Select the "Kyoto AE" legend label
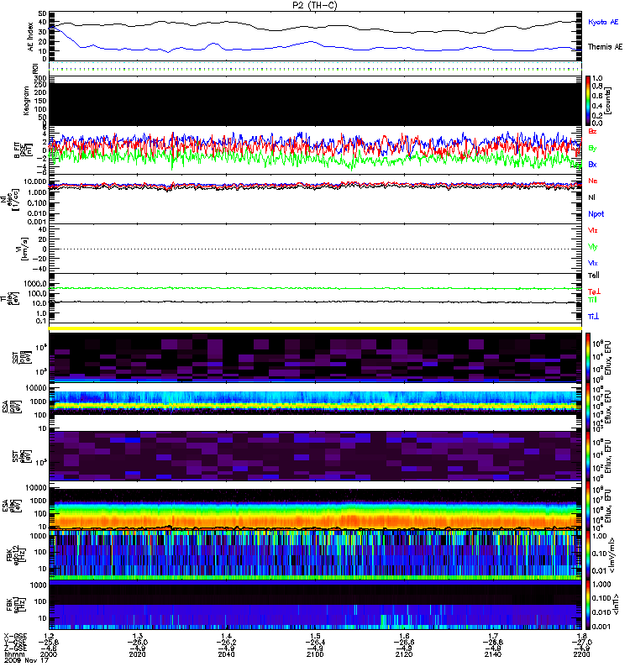Viewport: 630px width, 672px height. click(x=603, y=22)
